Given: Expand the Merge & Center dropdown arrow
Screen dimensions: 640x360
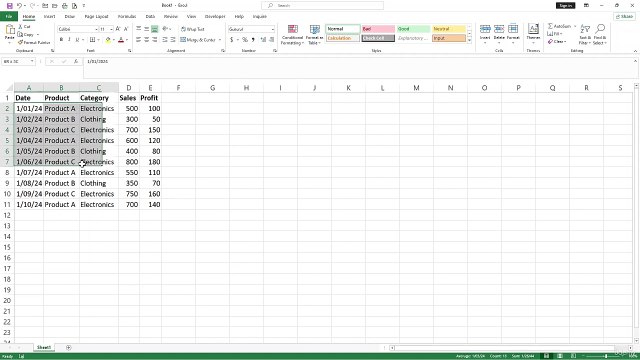Looking at the screenshot, I should click(x=220, y=40).
